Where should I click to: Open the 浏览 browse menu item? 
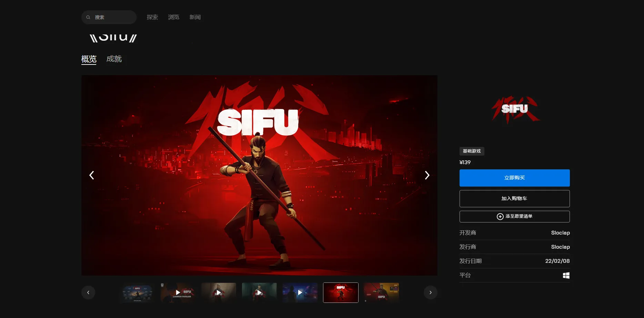173,17
